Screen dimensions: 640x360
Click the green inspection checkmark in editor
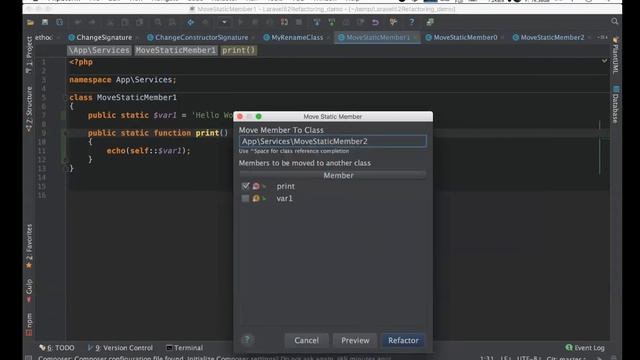(604, 61)
